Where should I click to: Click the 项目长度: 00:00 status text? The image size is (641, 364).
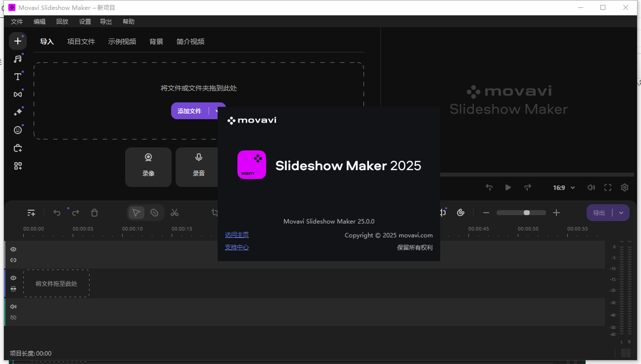point(31,354)
